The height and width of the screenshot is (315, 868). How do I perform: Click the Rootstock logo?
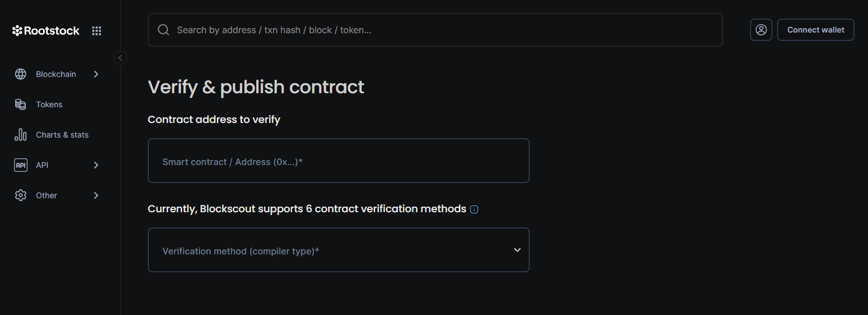pyautogui.click(x=46, y=31)
